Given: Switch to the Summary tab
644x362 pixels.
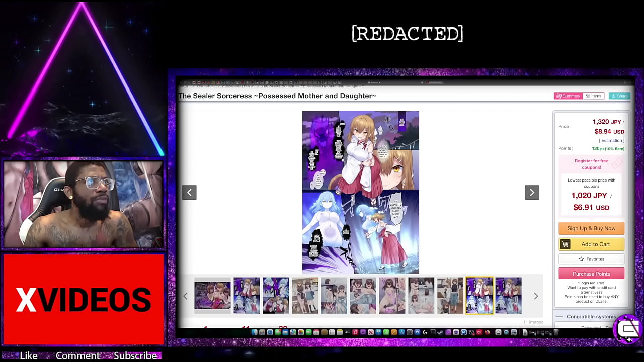Looking at the screenshot, I should click(568, 96).
